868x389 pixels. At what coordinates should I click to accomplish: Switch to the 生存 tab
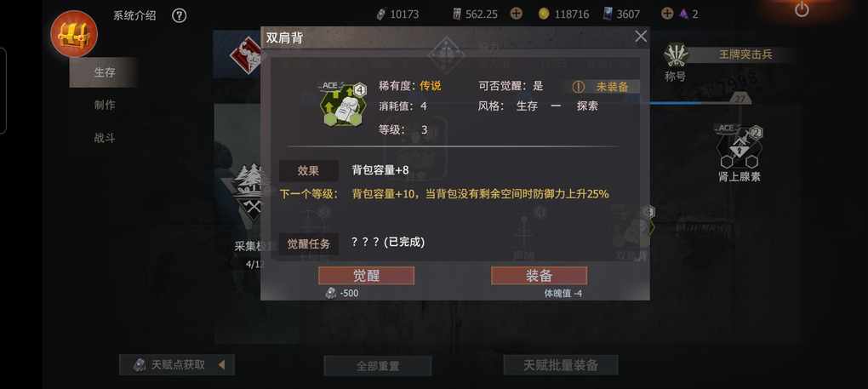tap(104, 72)
